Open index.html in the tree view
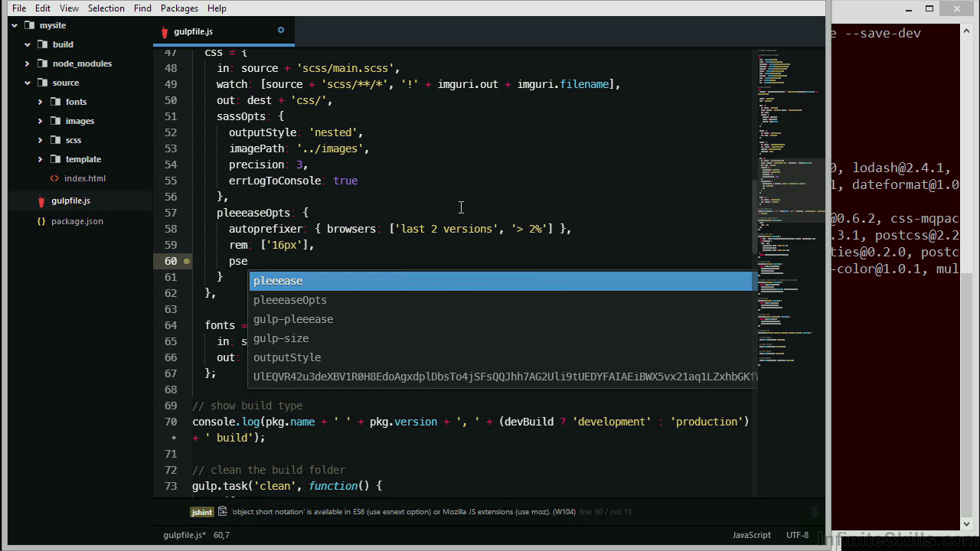The image size is (980, 551). coord(85,178)
